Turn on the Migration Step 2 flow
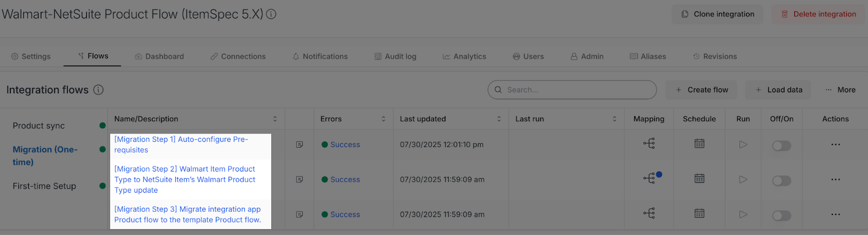Image resolution: width=868 pixels, height=235 pixels. [782, 181]
